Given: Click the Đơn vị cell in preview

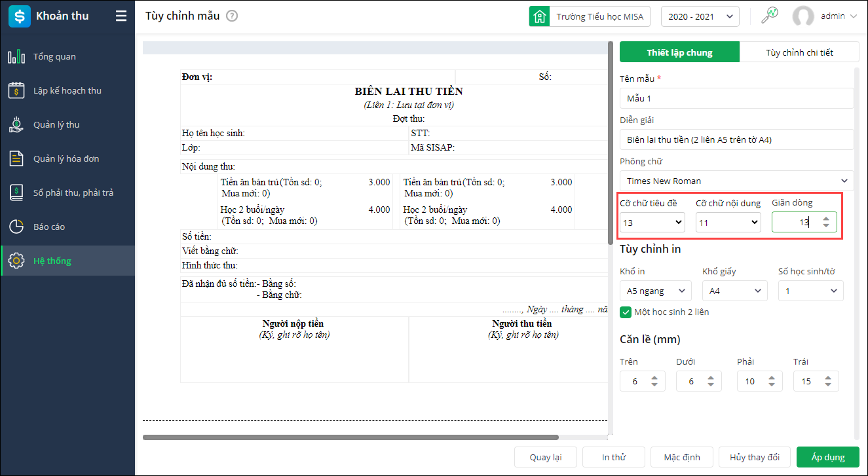Looking at the screenshot, I should [x=197, y=77].
